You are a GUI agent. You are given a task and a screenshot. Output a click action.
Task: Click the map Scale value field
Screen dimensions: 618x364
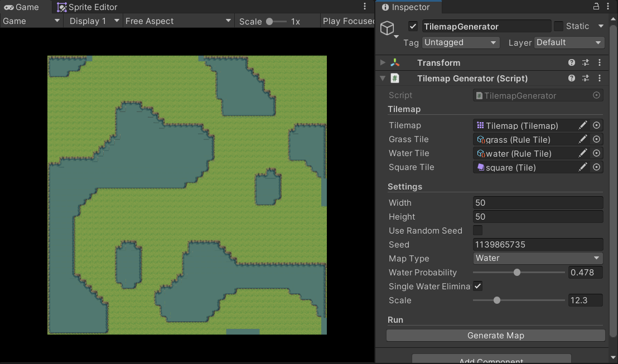click(x=585, y=300)
